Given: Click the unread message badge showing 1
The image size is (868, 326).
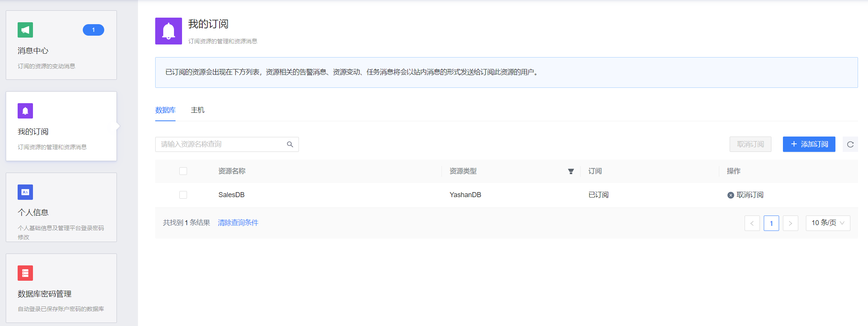Looking at the screenshot, I should click(93, 30).
